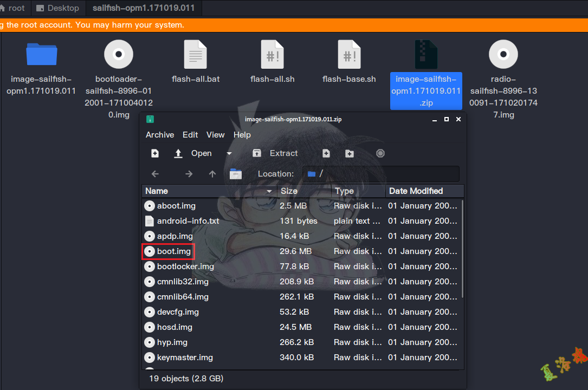The height and width of the screenshot is (390, 588).
Task: Open the dropdown arrow beside Open
Action: click(x=229, y=153)
